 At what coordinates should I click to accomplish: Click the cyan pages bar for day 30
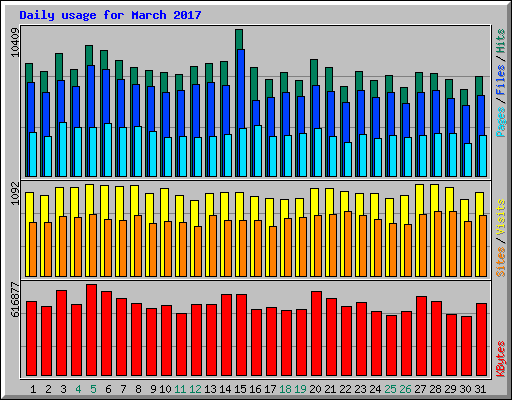(x=468, y=160)
